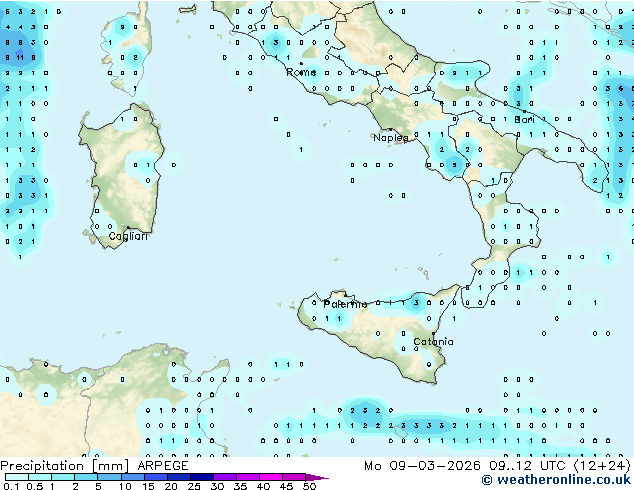The height and width of the screenshot is (490, 634).
Task: Select the 5–10 mm legend color swatch
Action: [x=109, y=477]
